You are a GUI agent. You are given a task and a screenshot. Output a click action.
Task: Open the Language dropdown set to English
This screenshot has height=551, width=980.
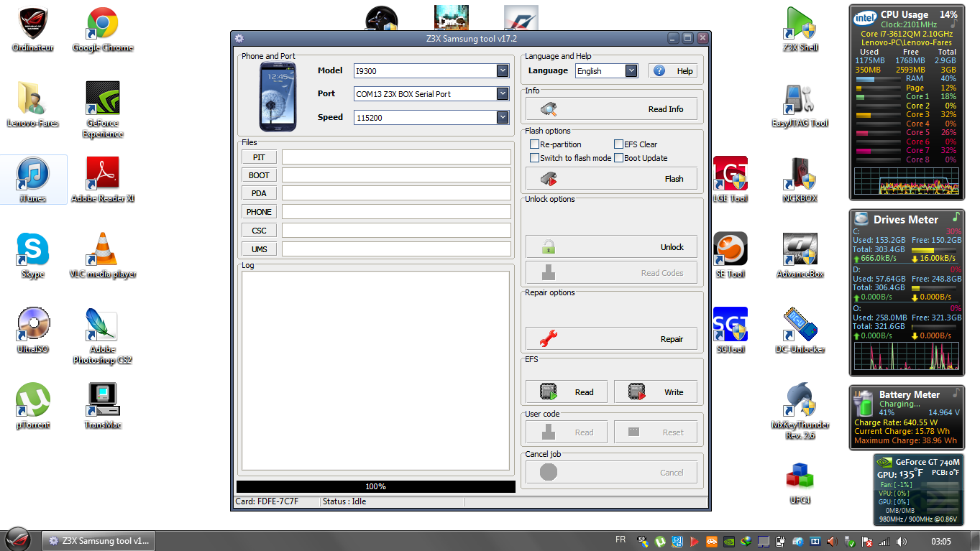(631, 70)
